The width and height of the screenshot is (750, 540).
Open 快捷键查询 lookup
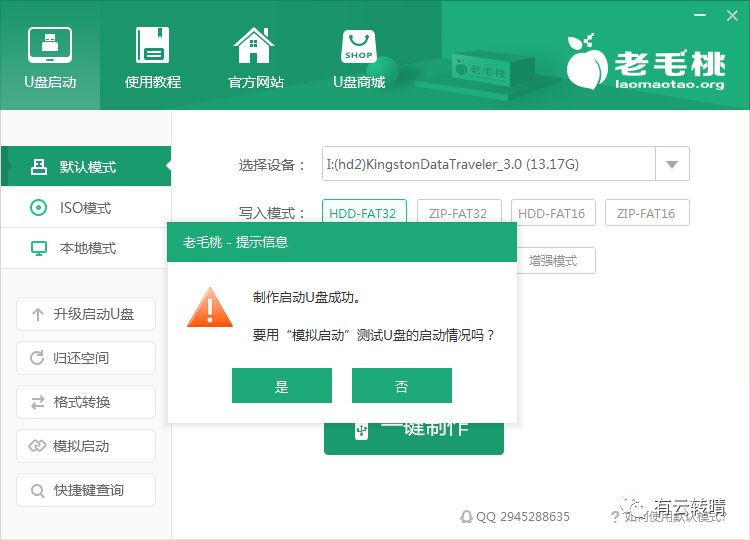pos(86,490)
